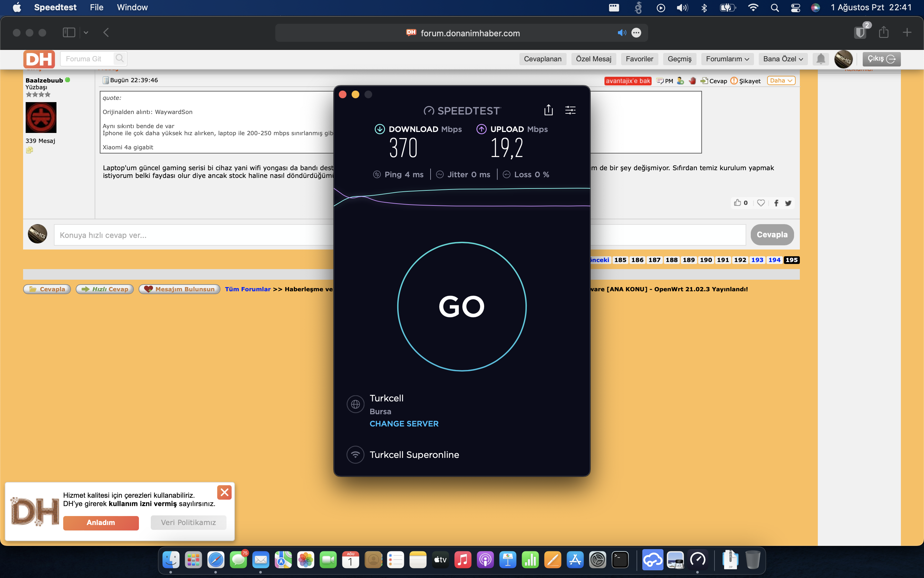Image resolution: width=924 pixels, height=578 pixels.
Task: Open forum notifications bell
Action: point(820,59)
